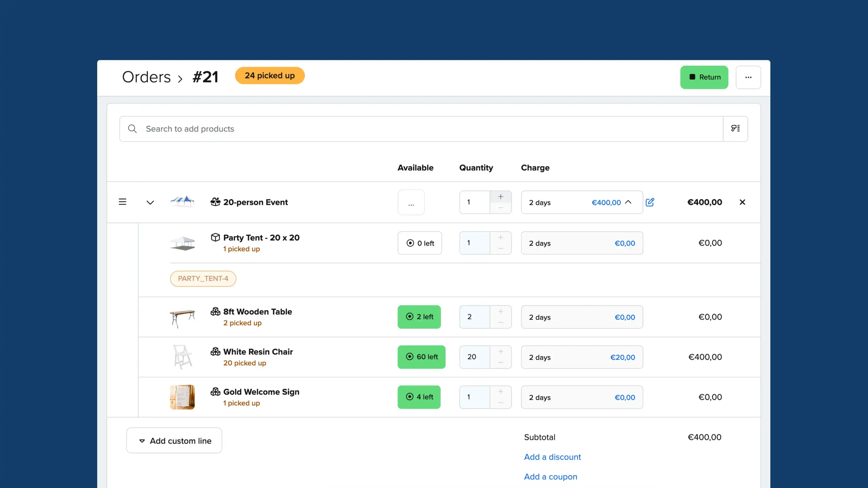Click the 24 picked up status badge
Image resolution: width=868 pixels, height=488 pixels.
point(270,75)
